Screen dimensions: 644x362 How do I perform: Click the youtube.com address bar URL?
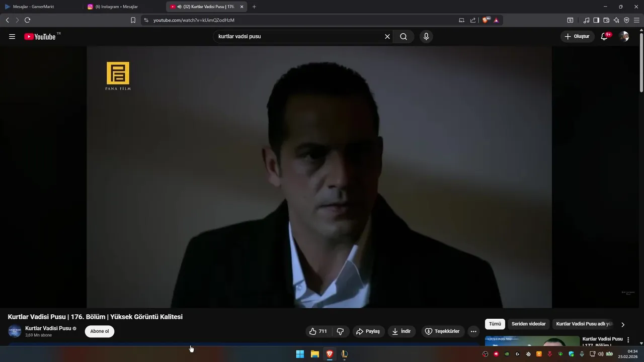[x=194, y=20]
